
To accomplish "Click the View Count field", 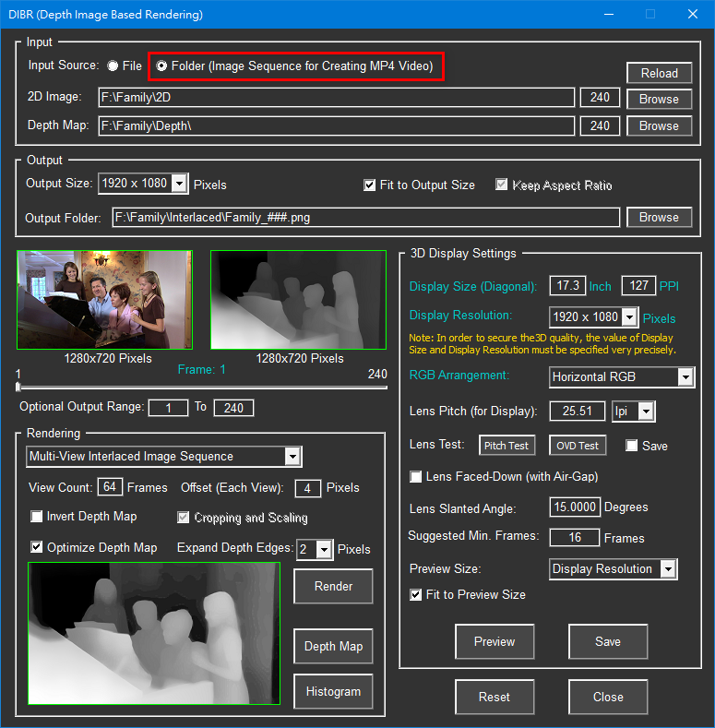I will (x=110, y=487).
